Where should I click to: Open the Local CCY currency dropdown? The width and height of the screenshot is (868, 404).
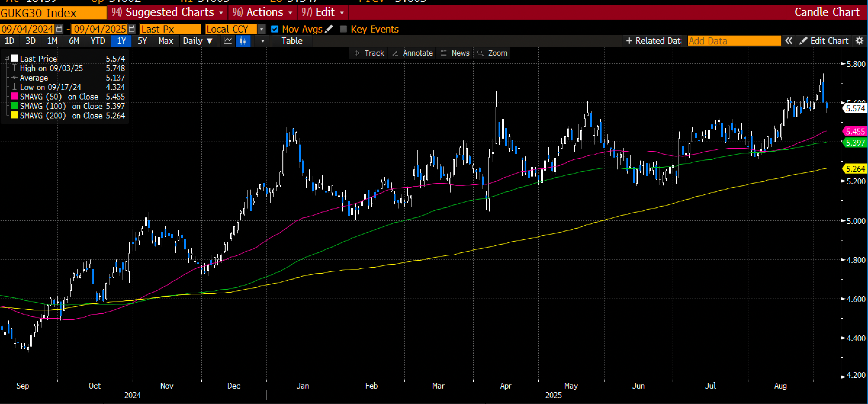(x=261, y=29)
